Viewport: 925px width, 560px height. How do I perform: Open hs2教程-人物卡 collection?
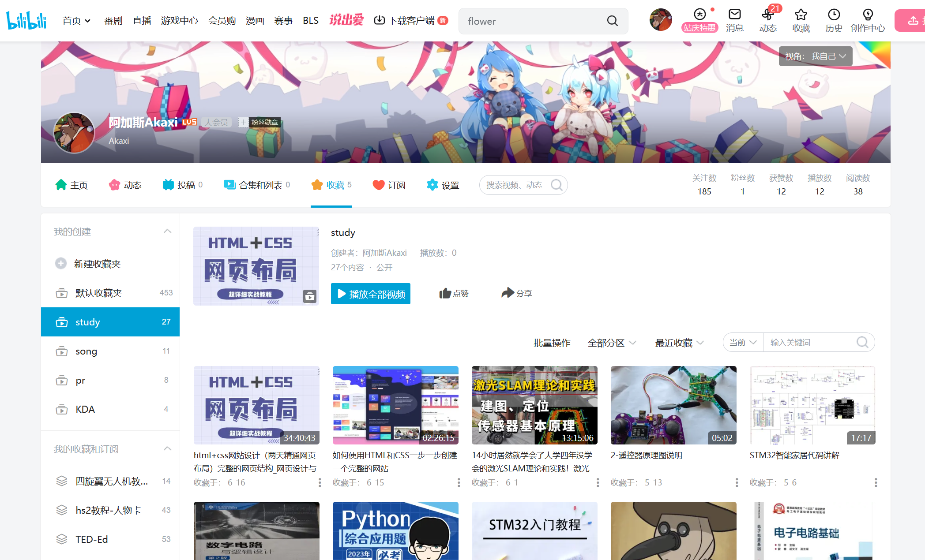click(110, 510)
